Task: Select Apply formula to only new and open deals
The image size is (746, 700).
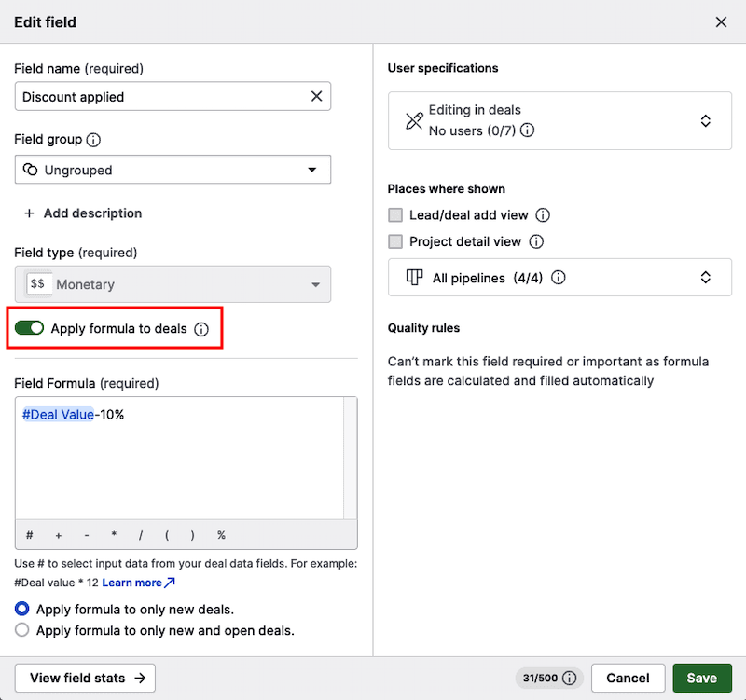Action: 22,630
